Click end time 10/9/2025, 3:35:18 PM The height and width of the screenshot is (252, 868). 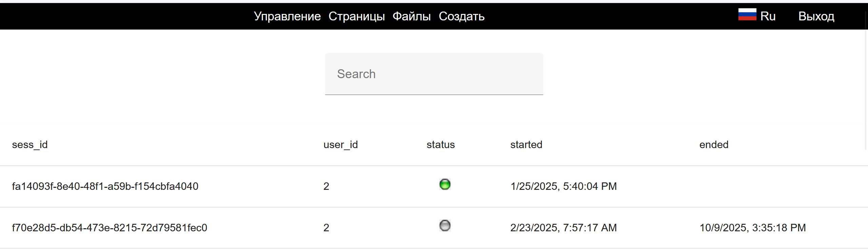[753, 228]
